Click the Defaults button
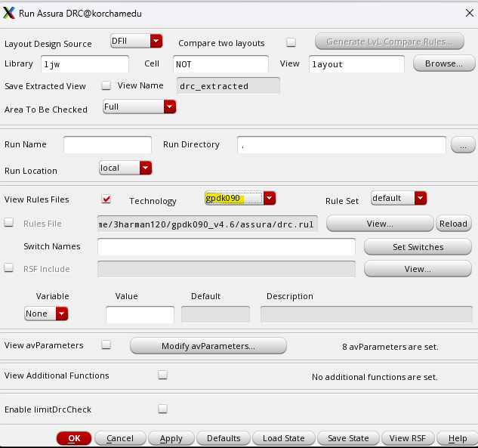 pyautogui.click(x=224, y=438)
